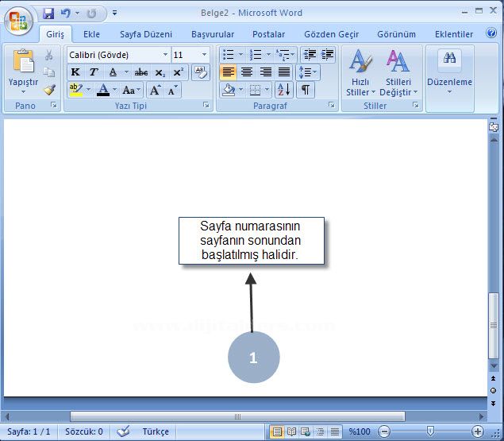This screenshot has width=504, height=441.
Task: Click the zoom slider handle
Action: (430, 431)
